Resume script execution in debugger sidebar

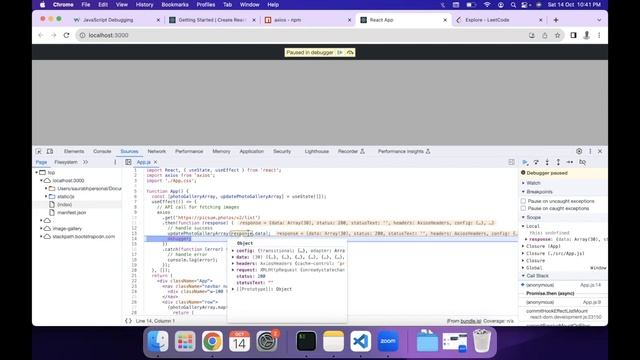[525, 162]
